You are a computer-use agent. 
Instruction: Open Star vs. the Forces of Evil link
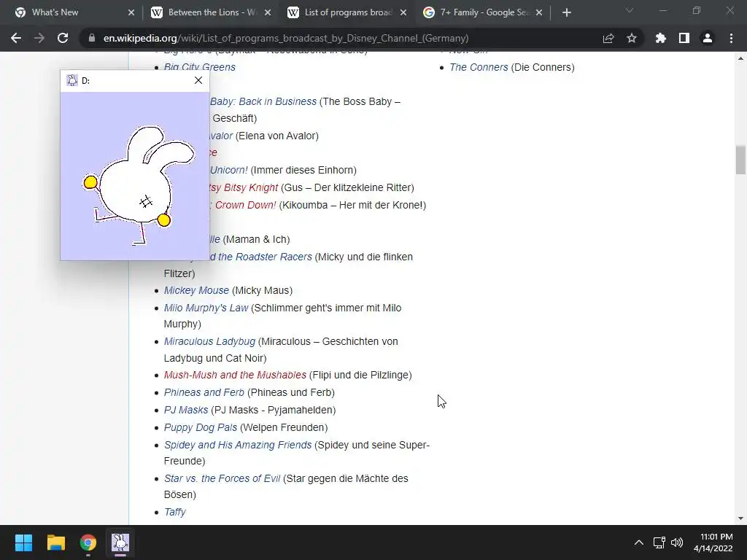click(222, 478)
